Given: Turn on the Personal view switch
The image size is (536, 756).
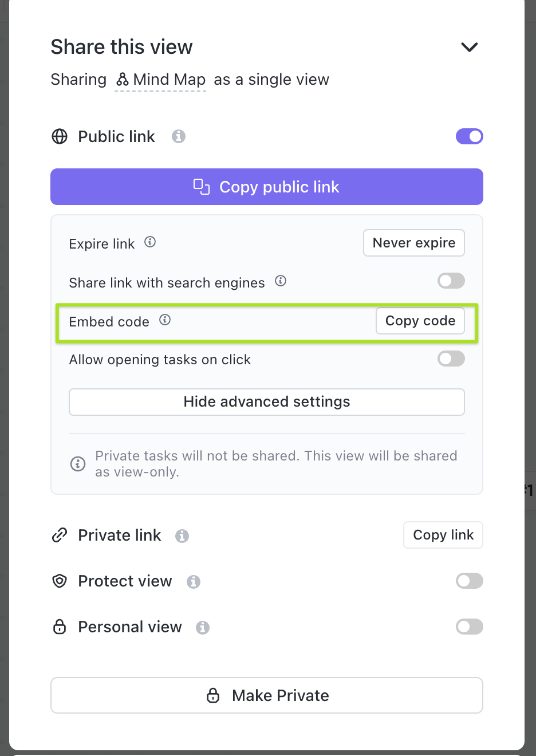Looking at the screenshot, I should tap(470, 627).
